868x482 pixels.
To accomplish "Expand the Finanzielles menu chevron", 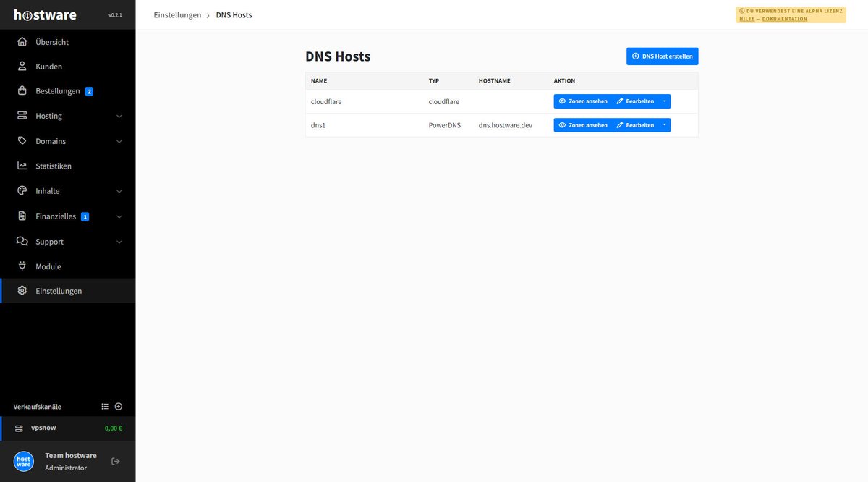I will [x=119, y=217].
